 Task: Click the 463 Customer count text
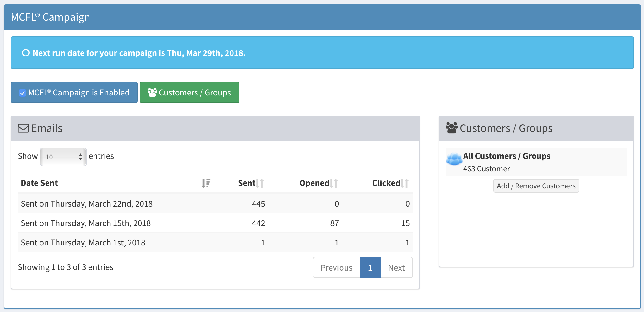click(x=486, y=169)
